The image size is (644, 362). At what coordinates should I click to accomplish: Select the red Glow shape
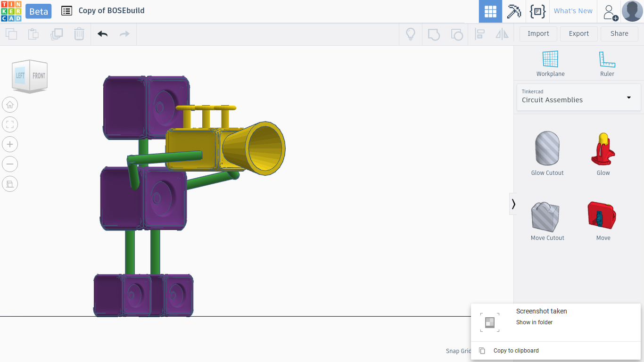603,154
